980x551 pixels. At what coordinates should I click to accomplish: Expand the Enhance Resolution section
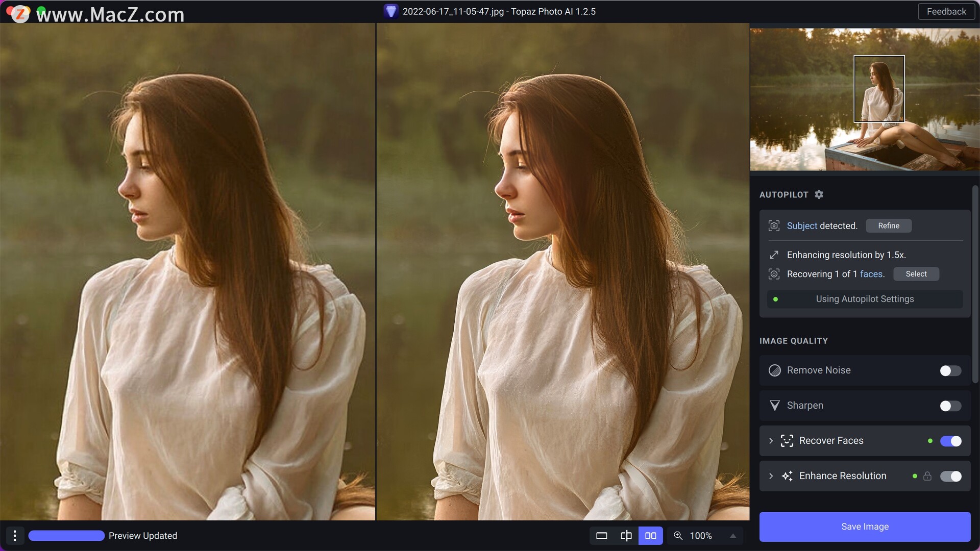771,476
